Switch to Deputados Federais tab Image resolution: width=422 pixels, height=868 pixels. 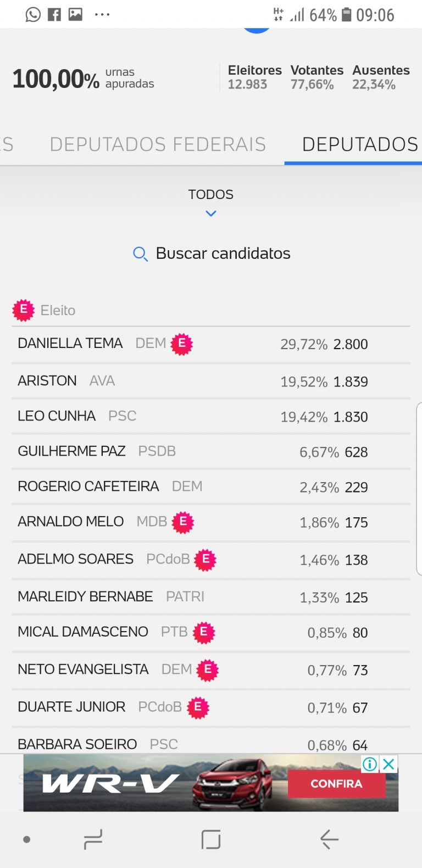(x=158, y=144)
